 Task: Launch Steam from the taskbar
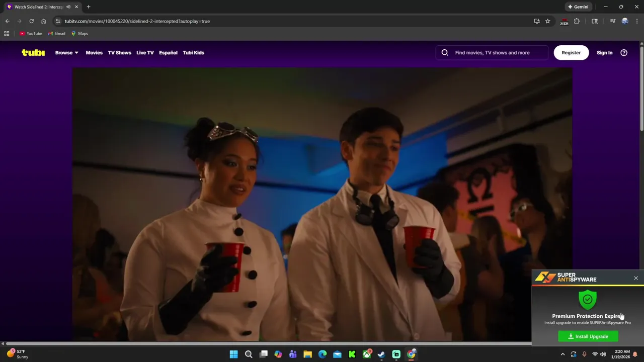tap(381, 354)
